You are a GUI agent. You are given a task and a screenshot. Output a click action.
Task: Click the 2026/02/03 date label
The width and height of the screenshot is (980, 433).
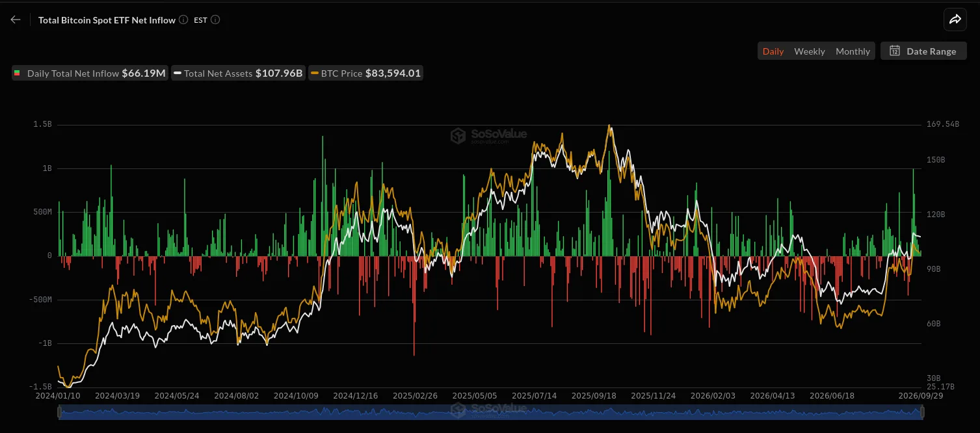click(x=713, y=395)
